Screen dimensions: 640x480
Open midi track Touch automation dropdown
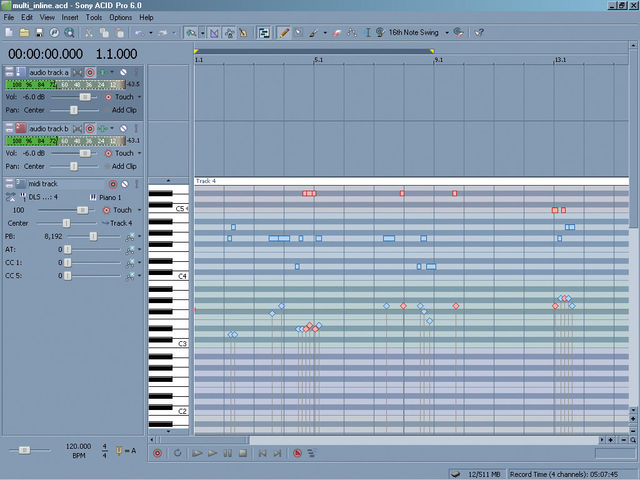[x=139, y=210]
